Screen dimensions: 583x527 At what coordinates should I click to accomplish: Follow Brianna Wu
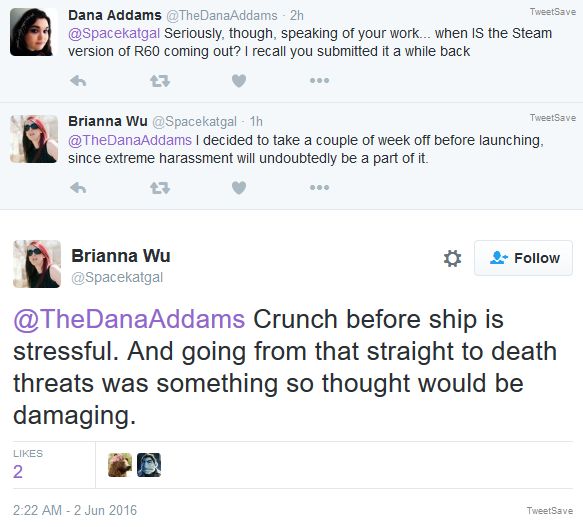(x=523, y=258)
